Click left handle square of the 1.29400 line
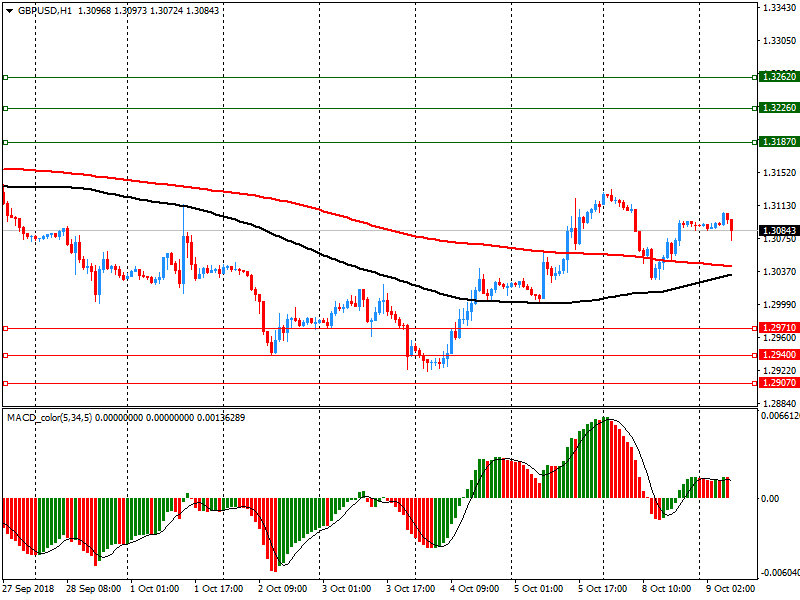The width and height of the screenshot is (800, 600). (x=5, y=355)
